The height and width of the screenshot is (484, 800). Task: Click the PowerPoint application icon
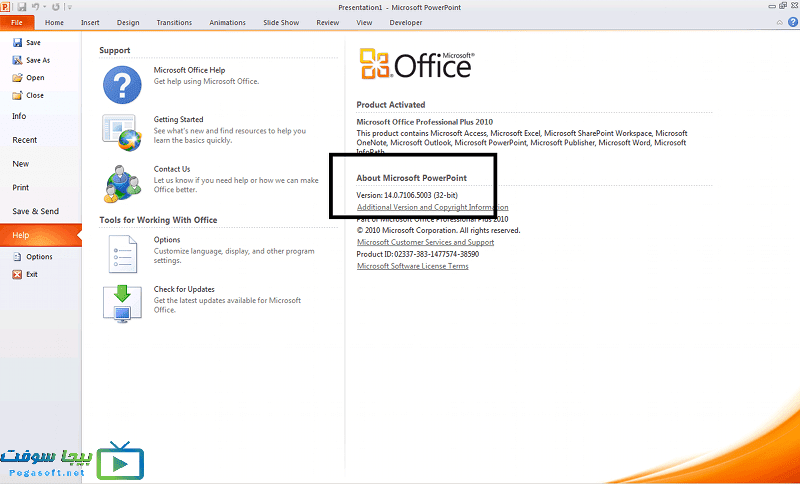[x=7, y=7]
